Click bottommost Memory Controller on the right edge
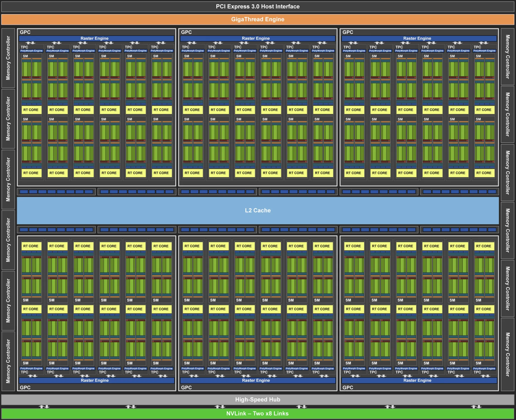This screenshot has height=420, width=516. (508, 354)
